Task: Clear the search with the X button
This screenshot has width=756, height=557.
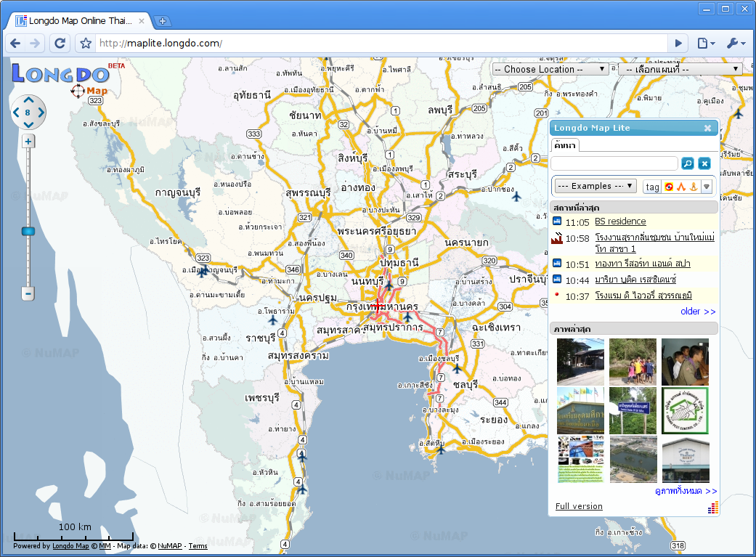Action: (704, 163)
